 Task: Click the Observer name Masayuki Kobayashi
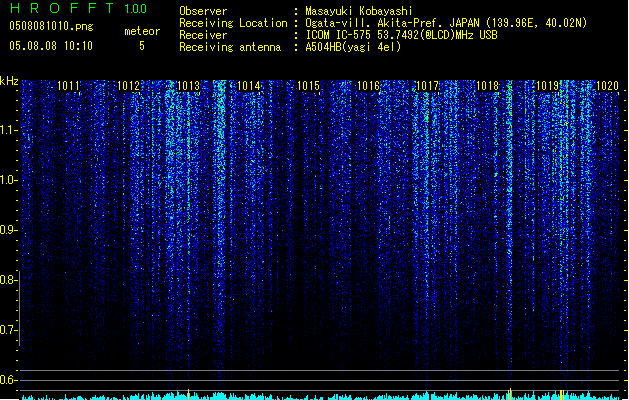tap(359, 11)
